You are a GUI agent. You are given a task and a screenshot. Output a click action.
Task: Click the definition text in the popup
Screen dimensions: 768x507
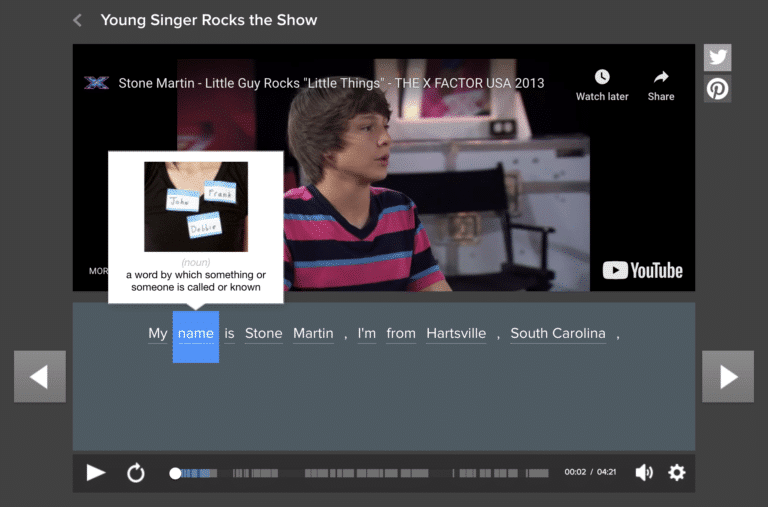pyautogui.click(x=196, y=281)
